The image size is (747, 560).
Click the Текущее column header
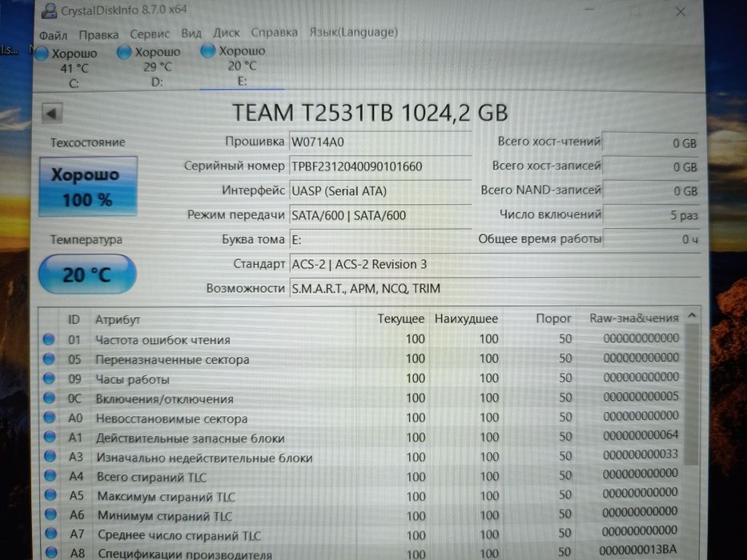(392, 318)
